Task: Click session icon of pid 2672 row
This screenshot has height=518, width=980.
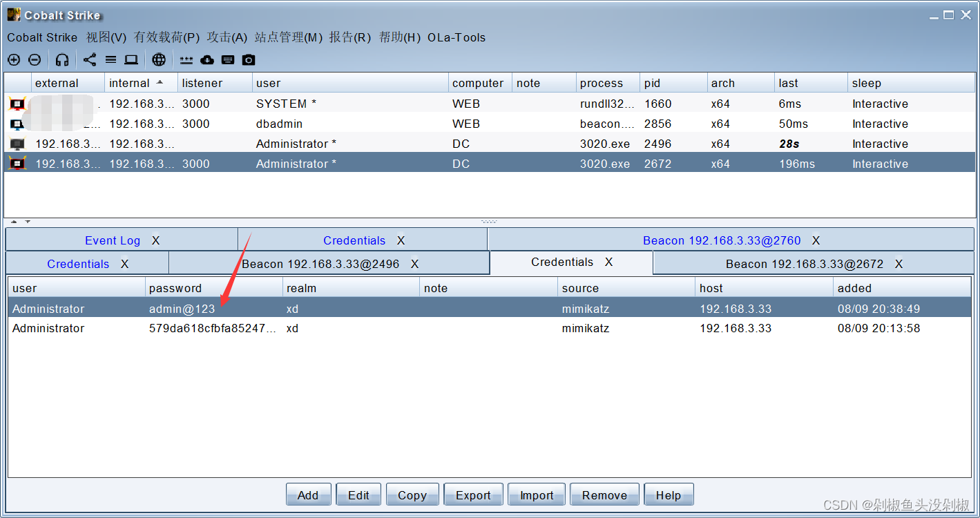Action: [17, 164]
